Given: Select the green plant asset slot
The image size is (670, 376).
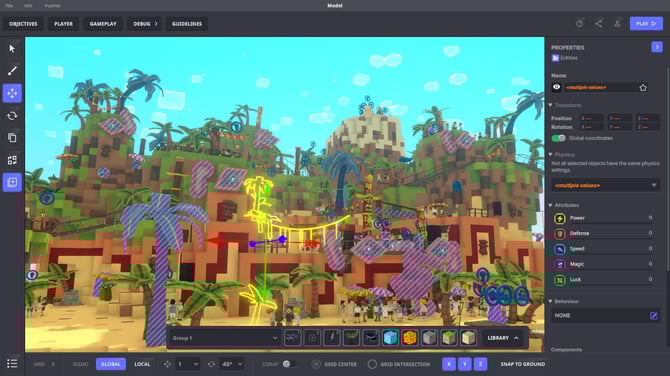Looking at the screenshot, I should [x=351, y=338].
